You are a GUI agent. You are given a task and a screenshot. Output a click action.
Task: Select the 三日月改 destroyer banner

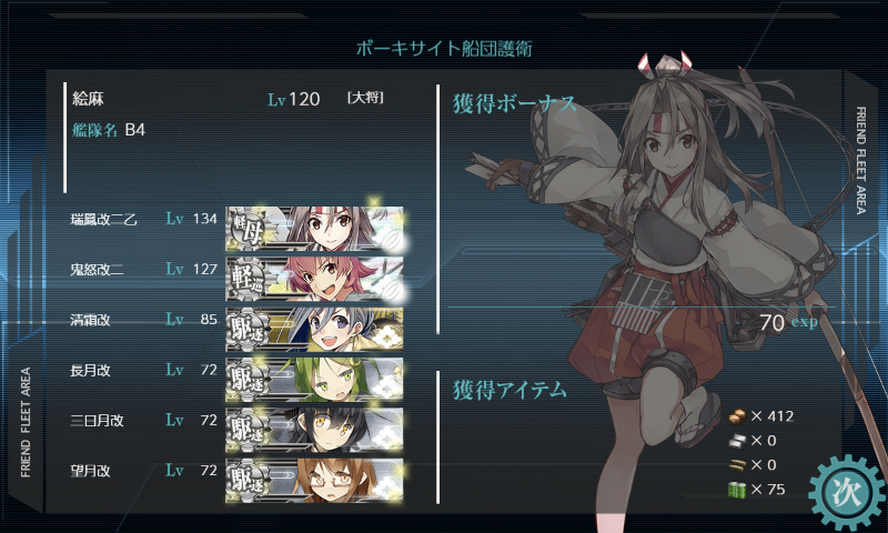[x=314, y=430]
